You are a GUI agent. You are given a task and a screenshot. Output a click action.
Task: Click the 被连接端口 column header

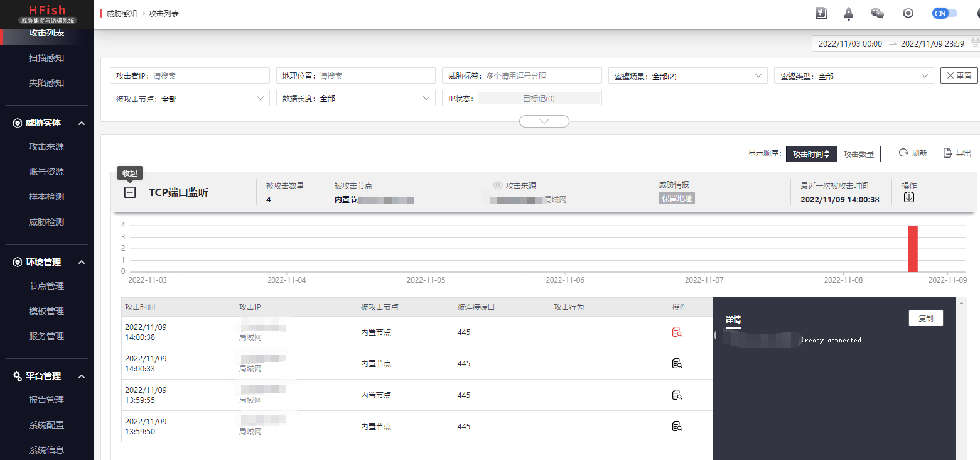476,307
